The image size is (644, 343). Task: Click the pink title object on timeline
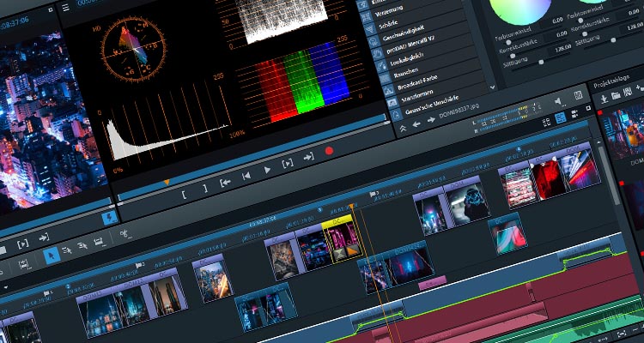(x=432, y=283)
